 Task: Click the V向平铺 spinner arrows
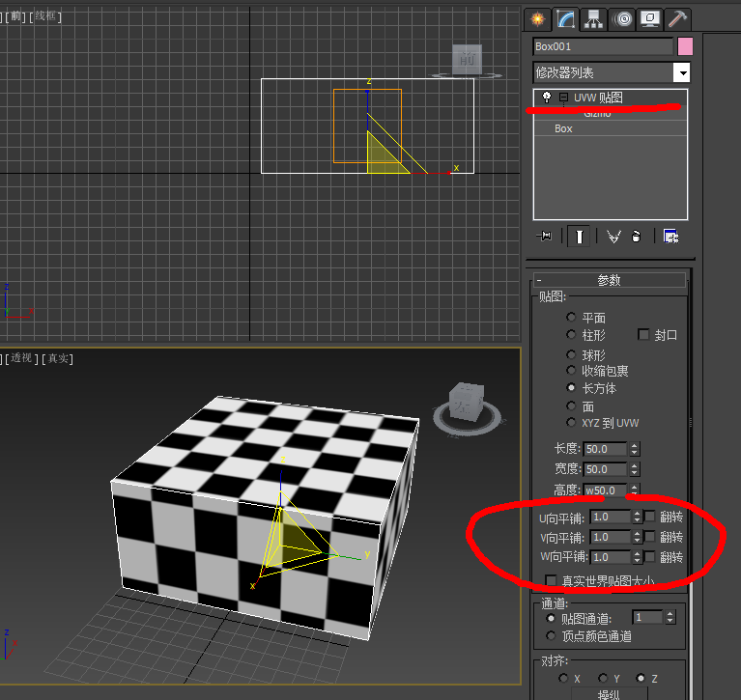point(637,537)
